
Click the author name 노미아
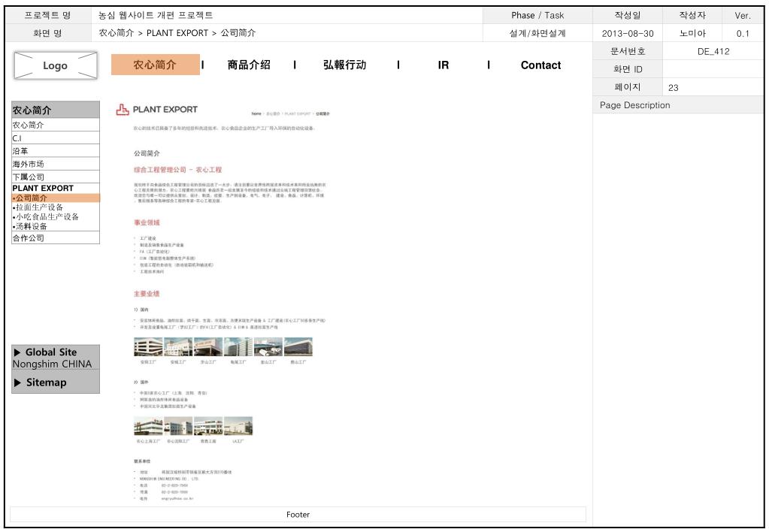coord(692,33)
